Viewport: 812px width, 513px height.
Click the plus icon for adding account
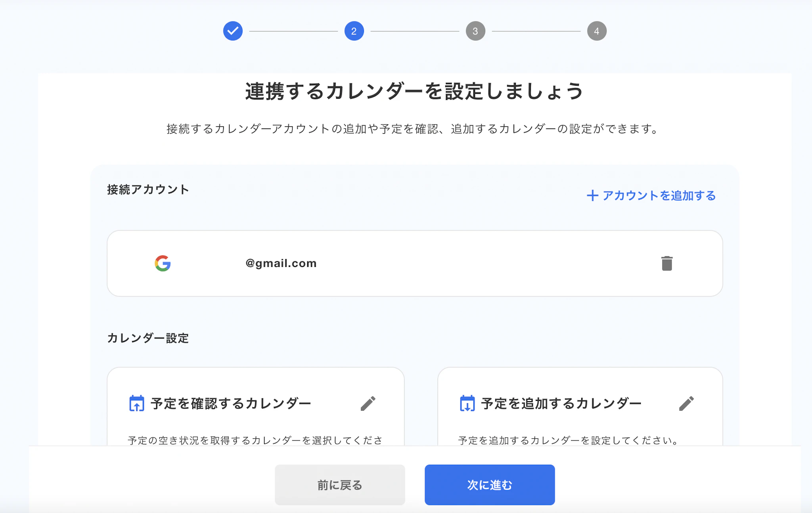(592, 195)
